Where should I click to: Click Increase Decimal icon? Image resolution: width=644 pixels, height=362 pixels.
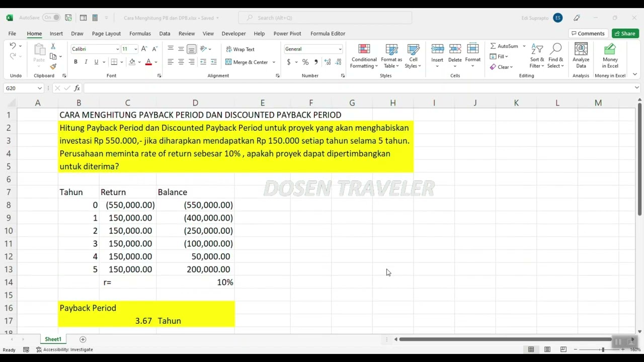click(x=328, y=62)
